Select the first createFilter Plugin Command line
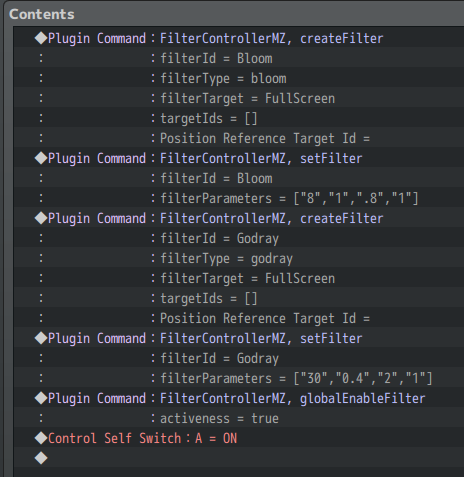Screen dimensions: 464x477 pos(239,38)
